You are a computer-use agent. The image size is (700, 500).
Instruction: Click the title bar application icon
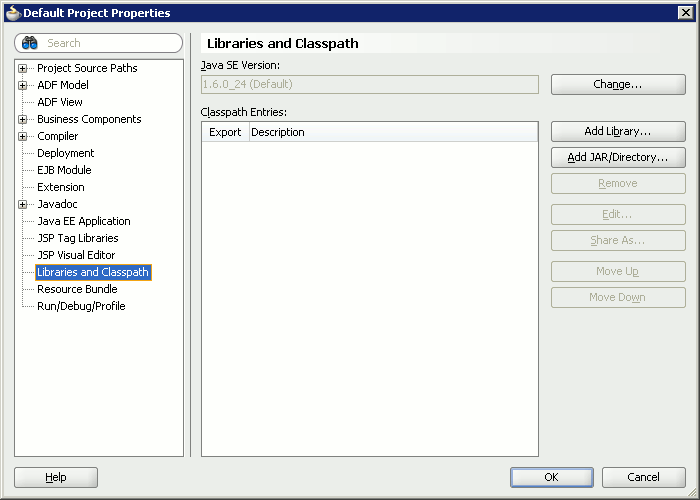[x=12, y=13]
